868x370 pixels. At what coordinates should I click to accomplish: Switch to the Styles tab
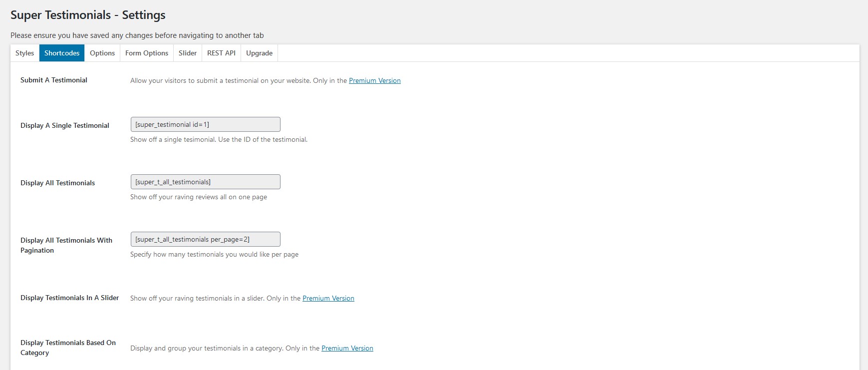[x=25, y=53]
